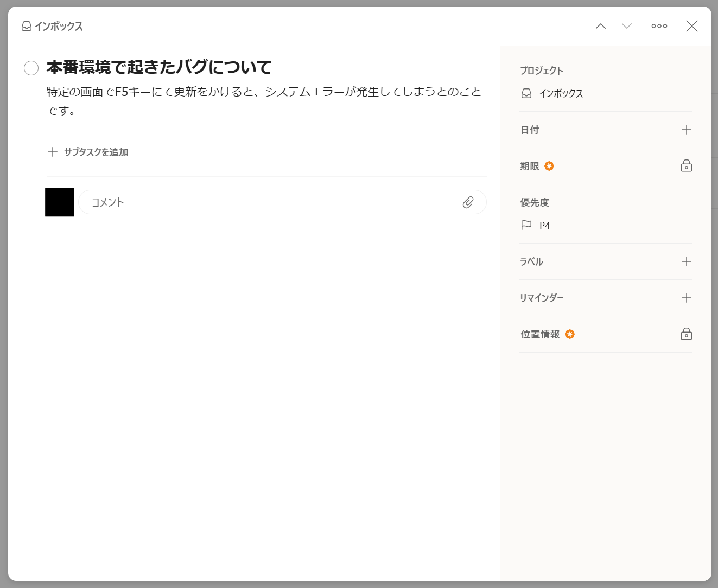The height and width of the screenshot is (588, 718).
Task: Click the priority flag icon
Action: 526,225
